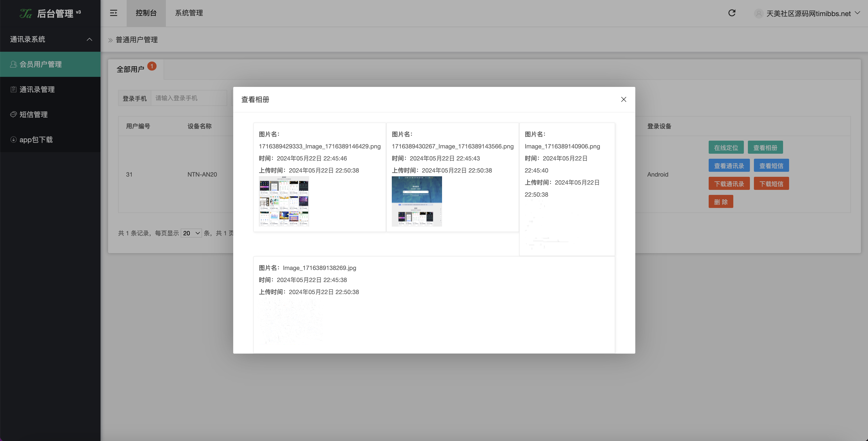Switch to the 系统管理 tab
The image size is (868, 441).
coord(189,13)
